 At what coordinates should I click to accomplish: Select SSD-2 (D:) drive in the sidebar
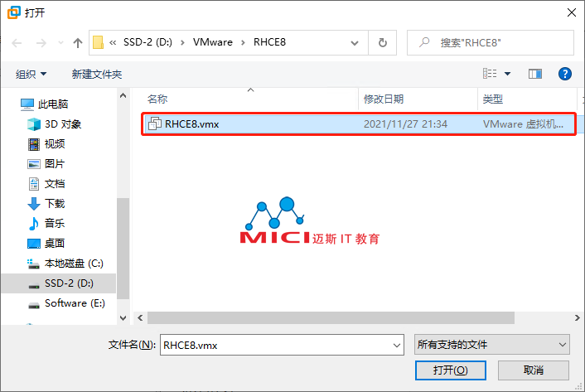click(58, 283)
